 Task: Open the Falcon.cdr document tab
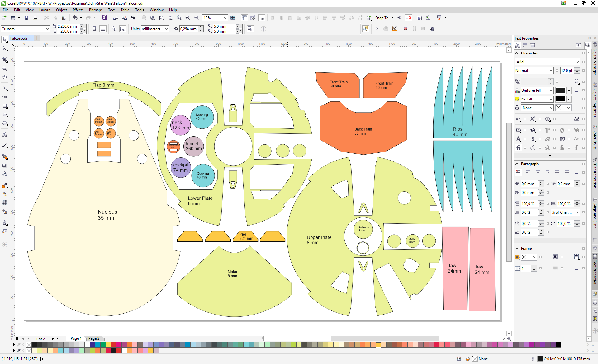[19, 38]
